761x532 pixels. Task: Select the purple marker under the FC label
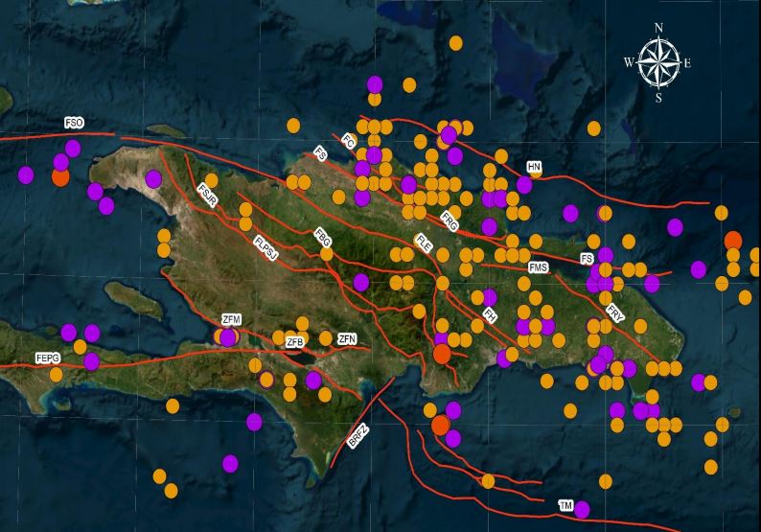pyautogui.click(x=362, y=169)
